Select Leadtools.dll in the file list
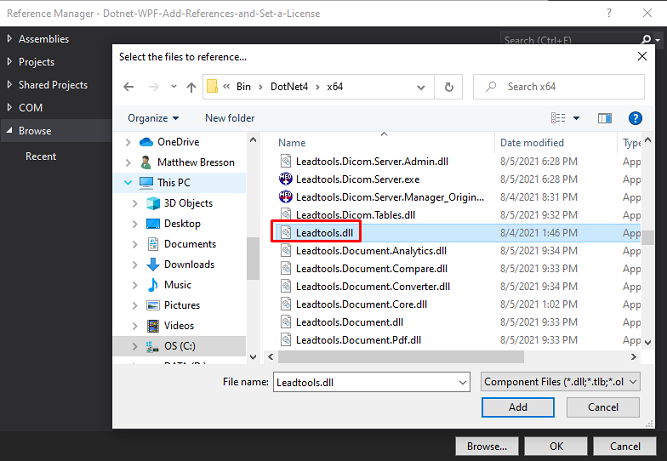 tap(325, 233)
